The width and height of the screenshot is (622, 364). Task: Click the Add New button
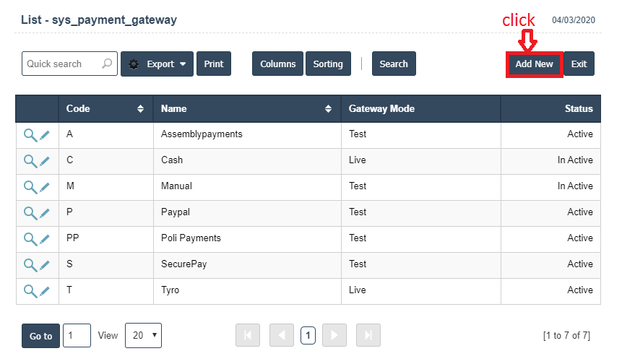[534, 64]
